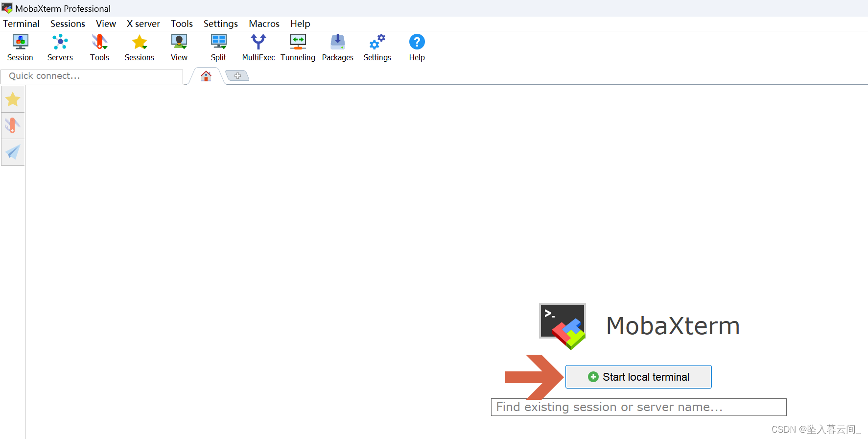Open the sidebar paper plane Macros panel
This screenshot has width=868, height=439.
point(13,152)
